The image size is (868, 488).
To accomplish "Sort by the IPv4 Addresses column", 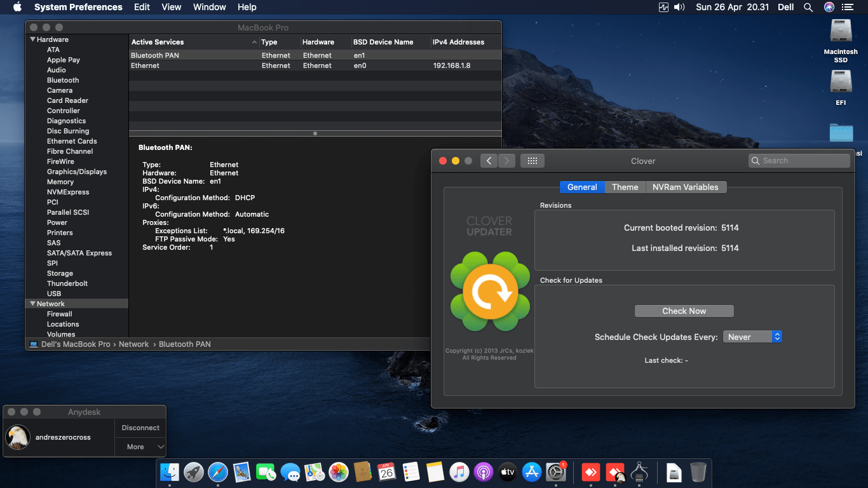I will 458,42.
